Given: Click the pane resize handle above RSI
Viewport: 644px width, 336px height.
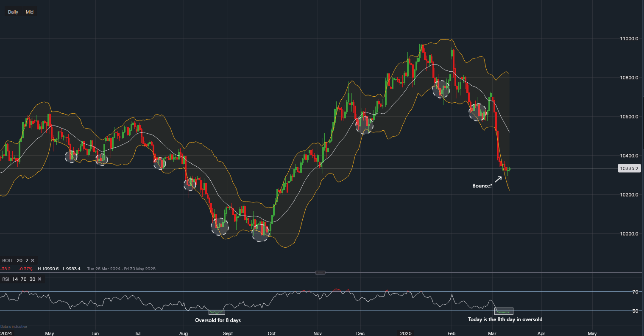Looking at the screenshot, I should pos(321,272).
